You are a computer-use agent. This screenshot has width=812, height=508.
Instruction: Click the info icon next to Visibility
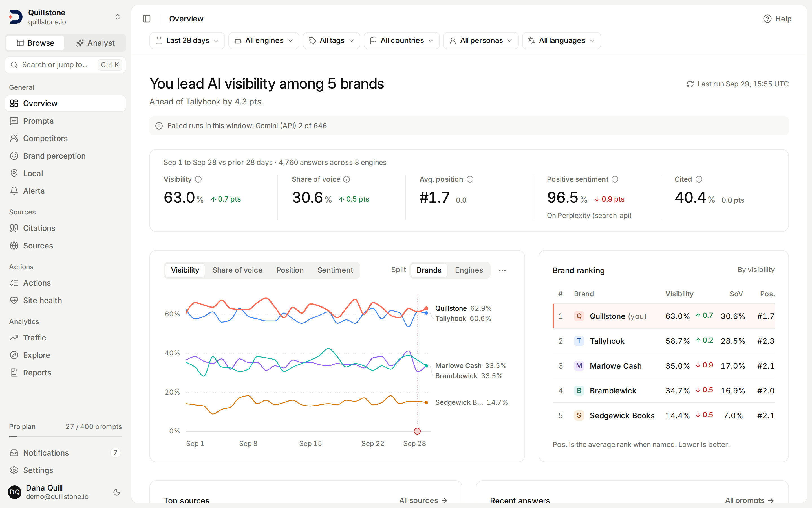click(198, 179)
